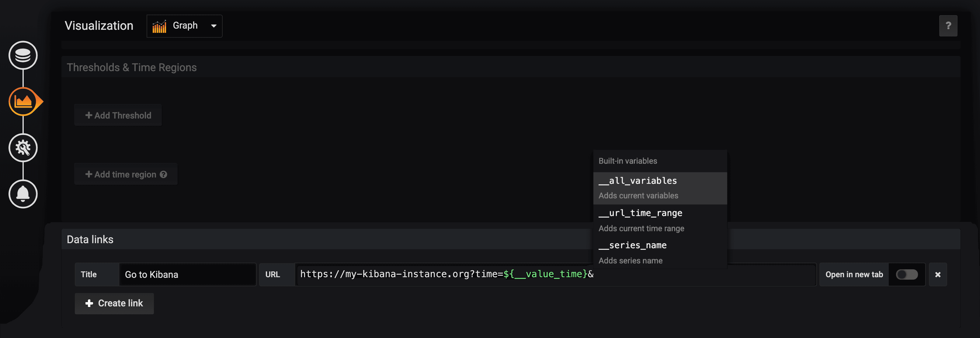This screenshot has width=980, height=338.
Task: Remove the Go to Kibana data link
Action: [937, 274]
